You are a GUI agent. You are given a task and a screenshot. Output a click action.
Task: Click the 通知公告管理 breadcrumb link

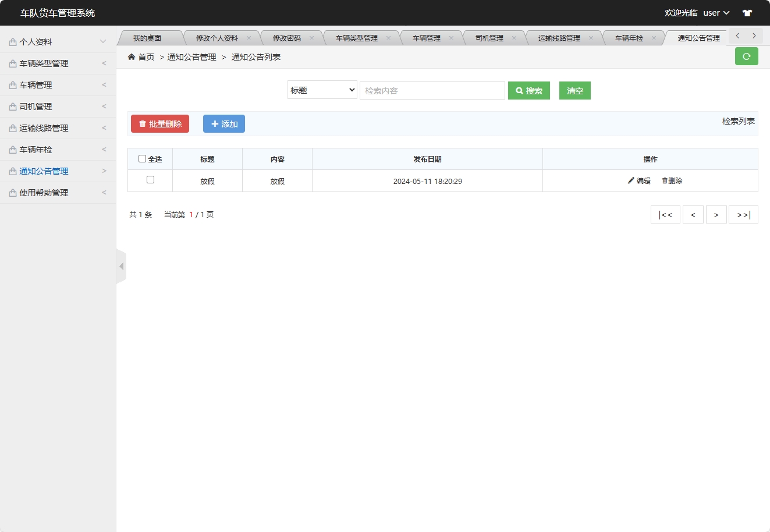pos(192,57)
